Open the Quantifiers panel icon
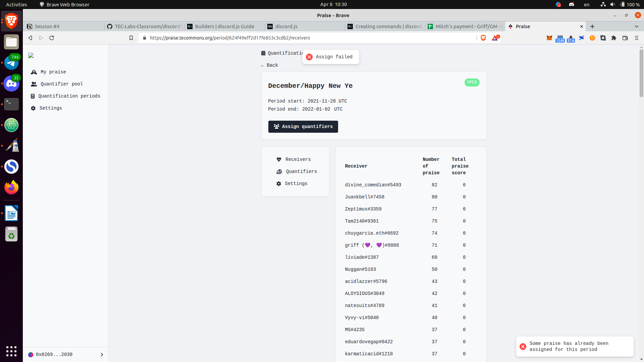644x362 pixels. click(x=279, y=171)
